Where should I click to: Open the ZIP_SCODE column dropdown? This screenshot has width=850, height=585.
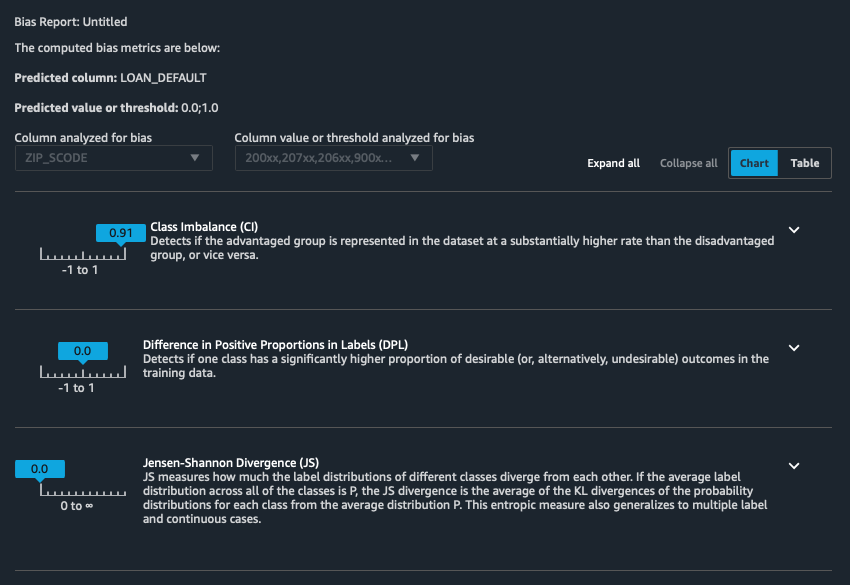[x=113, y=158]
